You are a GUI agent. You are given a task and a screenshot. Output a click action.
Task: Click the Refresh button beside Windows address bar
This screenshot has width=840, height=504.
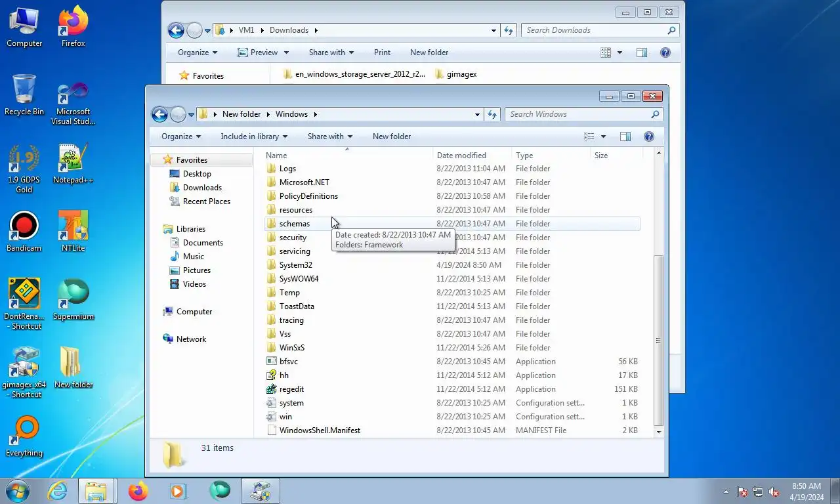click(x=492, y=114)
